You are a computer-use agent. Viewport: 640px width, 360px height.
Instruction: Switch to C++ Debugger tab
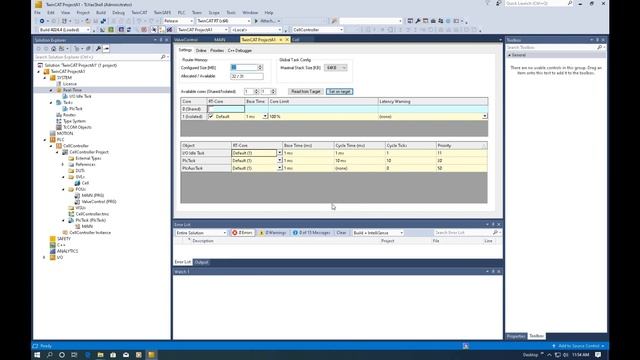[240, 51]
